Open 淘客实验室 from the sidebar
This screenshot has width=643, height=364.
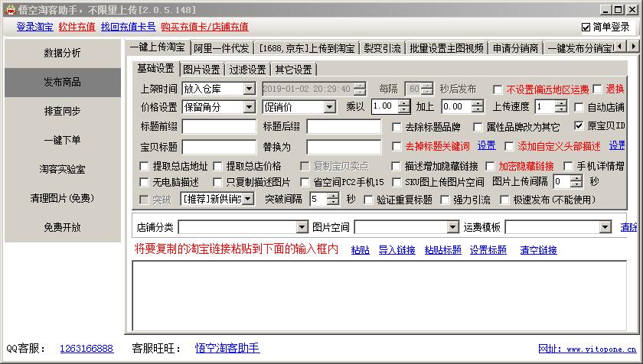(x=62, y=169)
